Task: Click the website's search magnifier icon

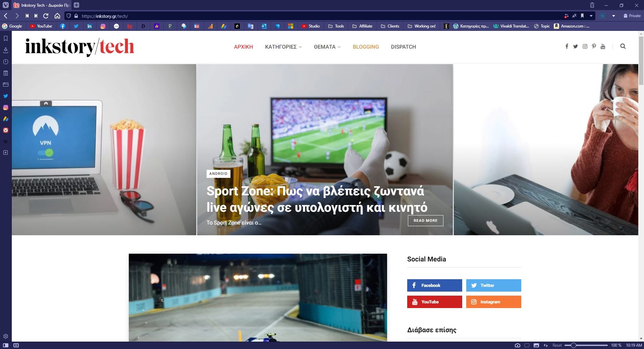Action: (623, 46)
